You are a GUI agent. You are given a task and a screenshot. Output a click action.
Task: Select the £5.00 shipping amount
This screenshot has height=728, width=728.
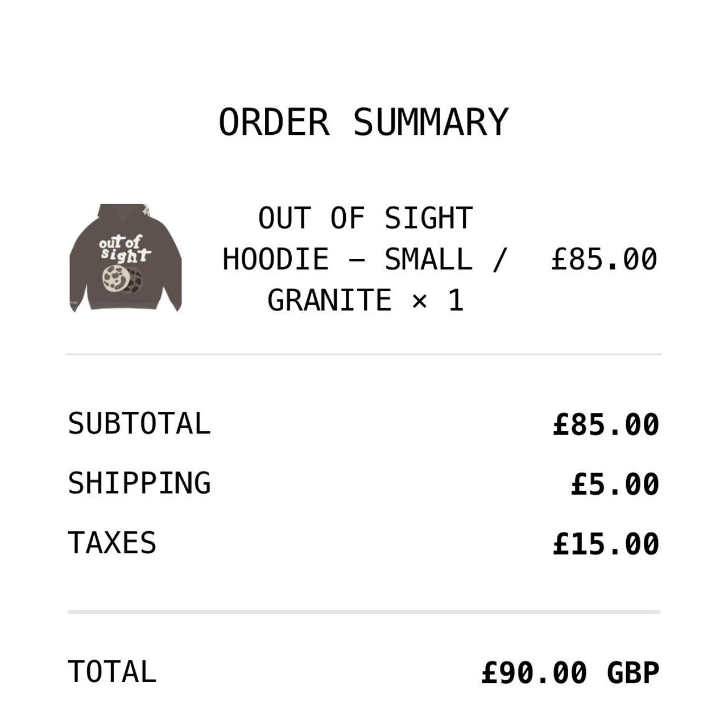615,485
